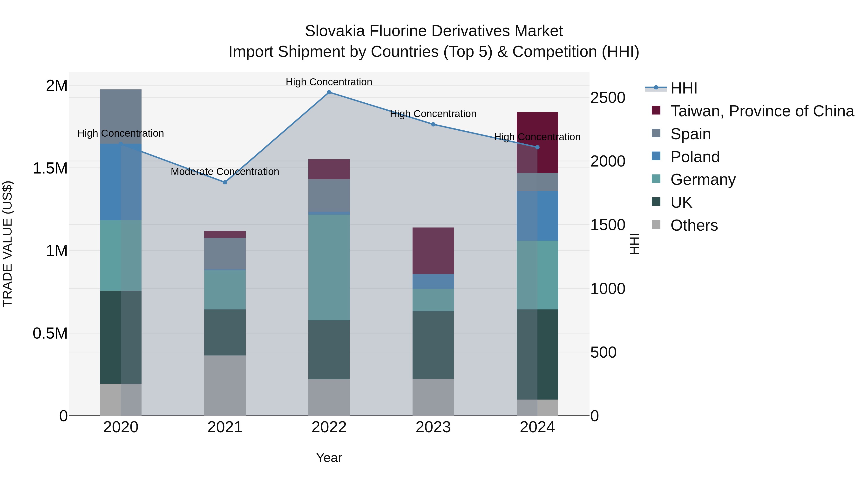This screenshot has height=488, width=868.
Task: Click the 2024 HHI data point
Action: tap(537, 147)
